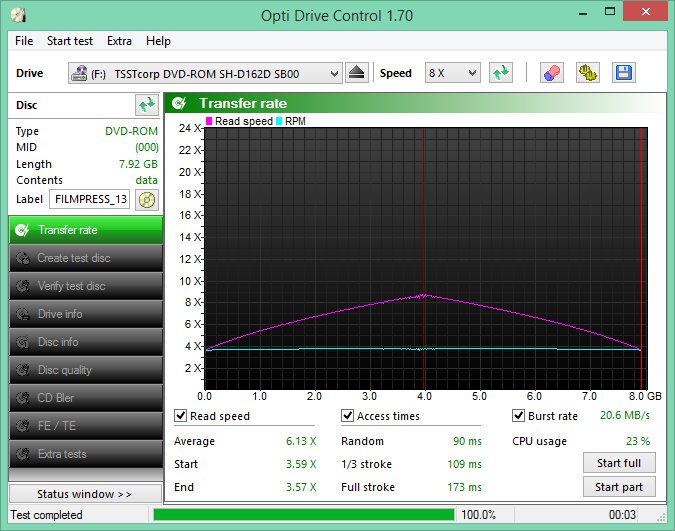Disable the Burst rate checkbox
This screenshot has width=675, height=531.
point(519,416)
